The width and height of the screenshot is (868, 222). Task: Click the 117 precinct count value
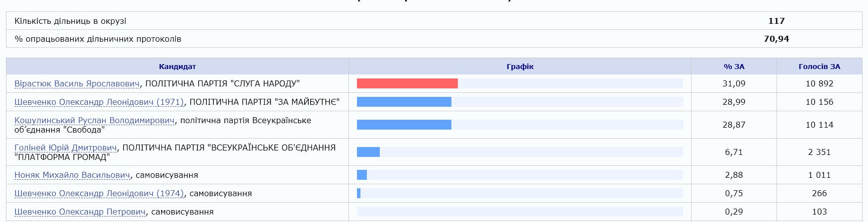[776, 21]
